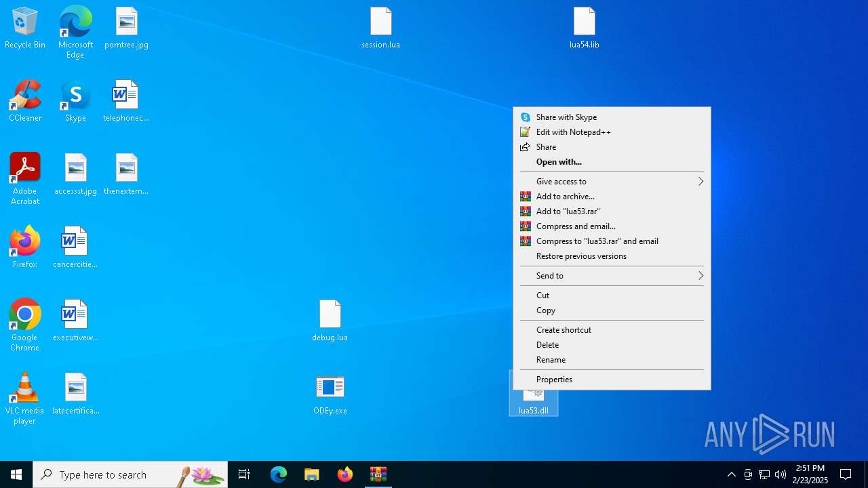Screen dimensions: 868x488
Task: Open Properties from the context menu
Action: point(612,380)
